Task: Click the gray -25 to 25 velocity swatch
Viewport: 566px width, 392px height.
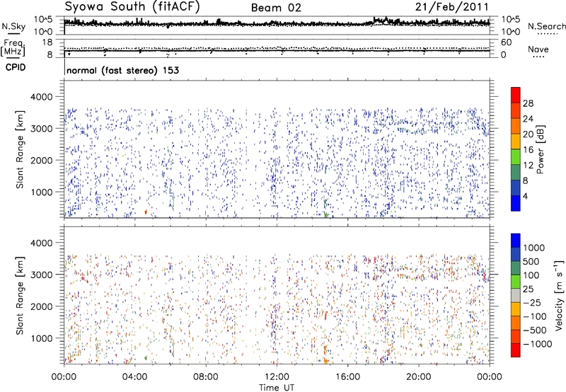Action: 516,296
